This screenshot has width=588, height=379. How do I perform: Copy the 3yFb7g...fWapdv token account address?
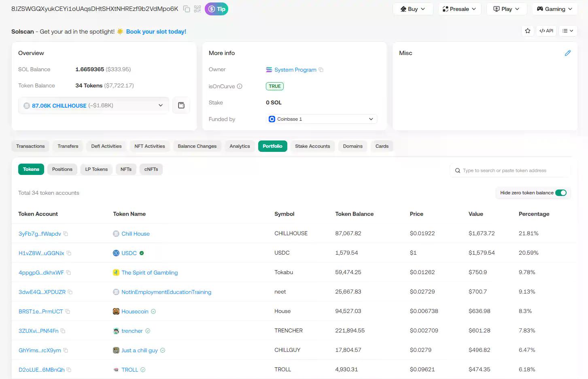click(66, 234)
